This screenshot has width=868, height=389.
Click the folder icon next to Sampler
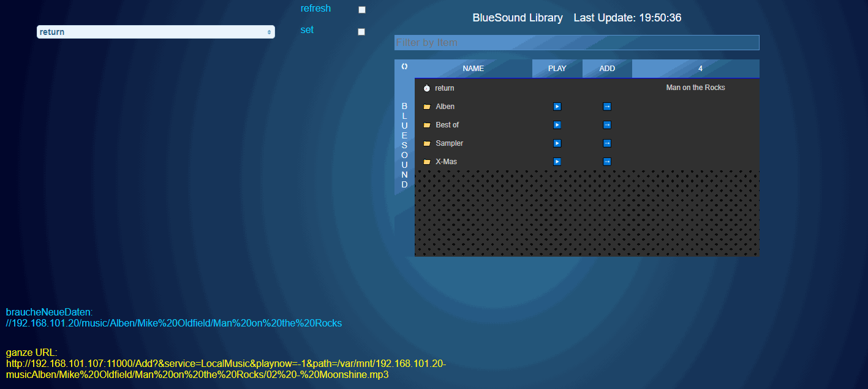tap(427, 143)
